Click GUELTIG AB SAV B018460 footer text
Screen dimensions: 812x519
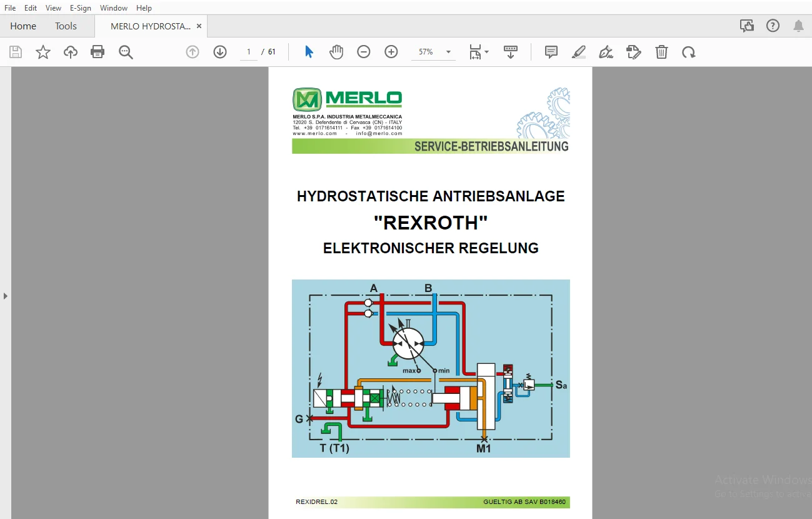(524, 502)
